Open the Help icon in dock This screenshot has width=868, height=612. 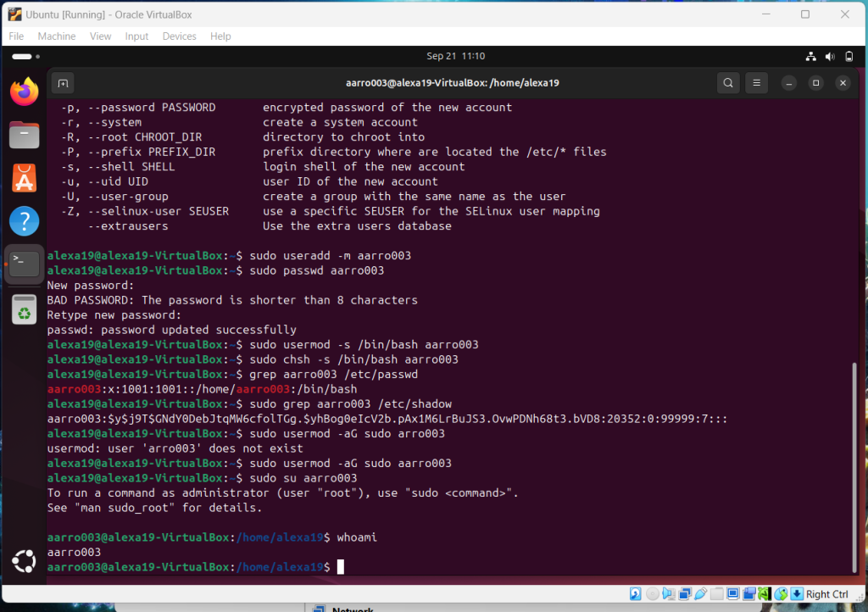click(x=24, y=221)
